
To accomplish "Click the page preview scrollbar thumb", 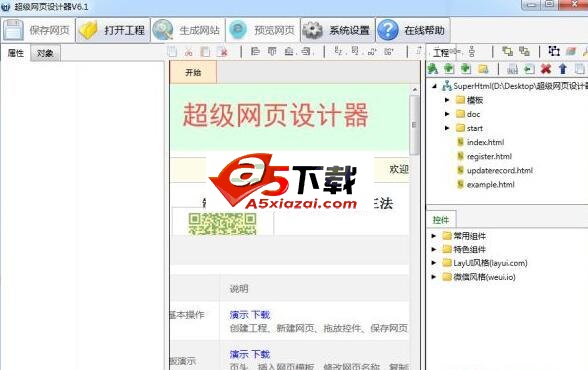I will click(x=414, y=125).
